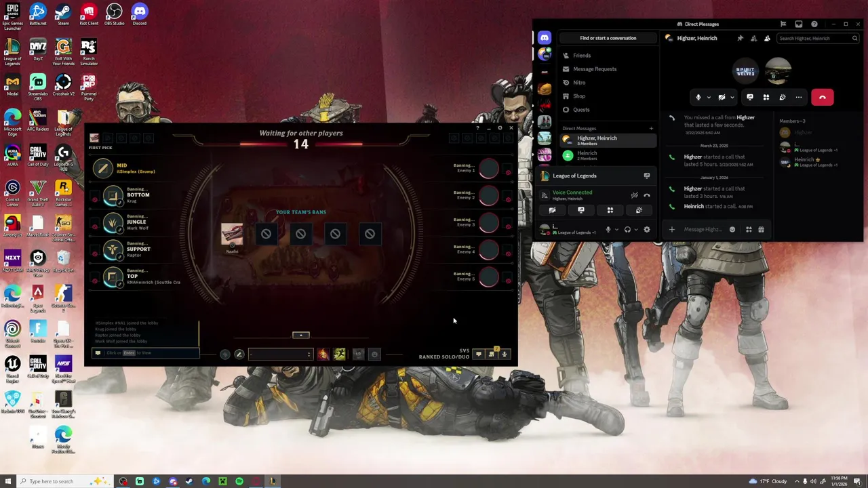Toggle the member list icon in Discord
The height and width of the screenshot is (488, 868).
click(x=767, y=38)
